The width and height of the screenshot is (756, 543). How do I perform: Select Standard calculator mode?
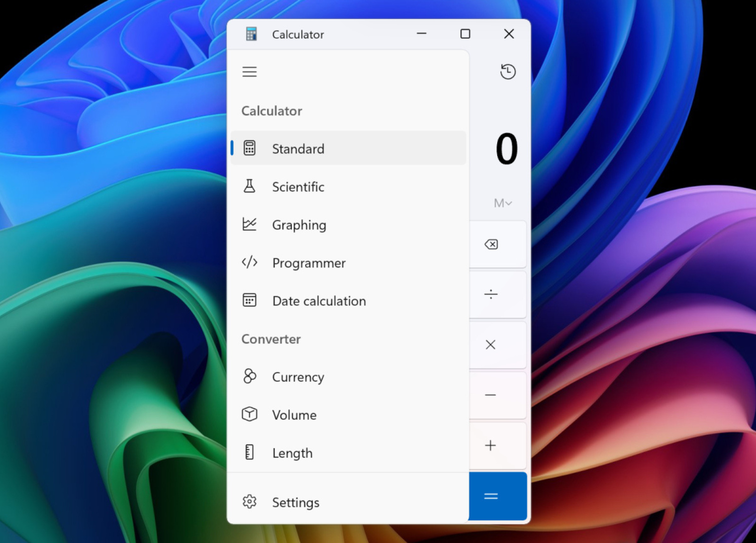[x=349, y=148]
